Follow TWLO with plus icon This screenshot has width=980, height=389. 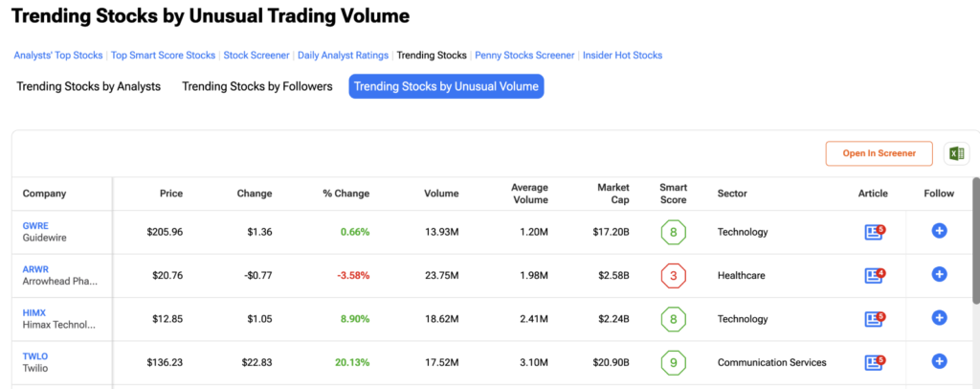939,361
